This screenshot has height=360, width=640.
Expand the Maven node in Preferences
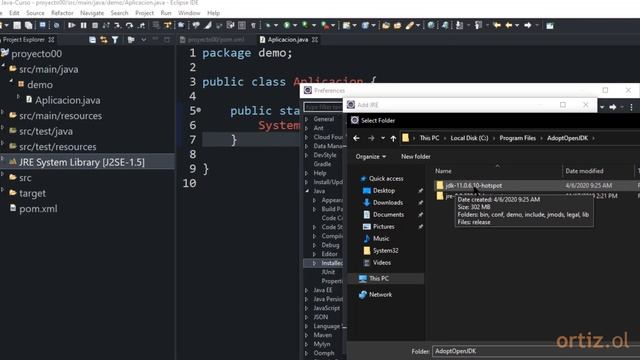tap(307, 335)
